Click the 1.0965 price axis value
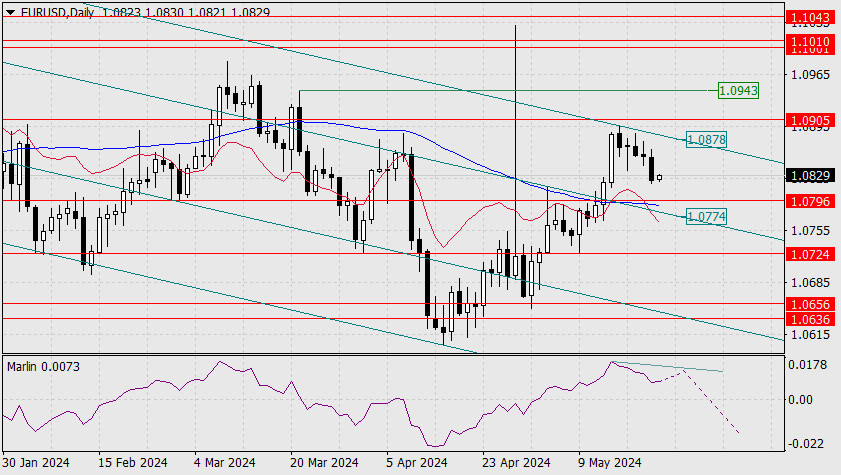This screenshot has height=475, width=841. tap(810, 75)
